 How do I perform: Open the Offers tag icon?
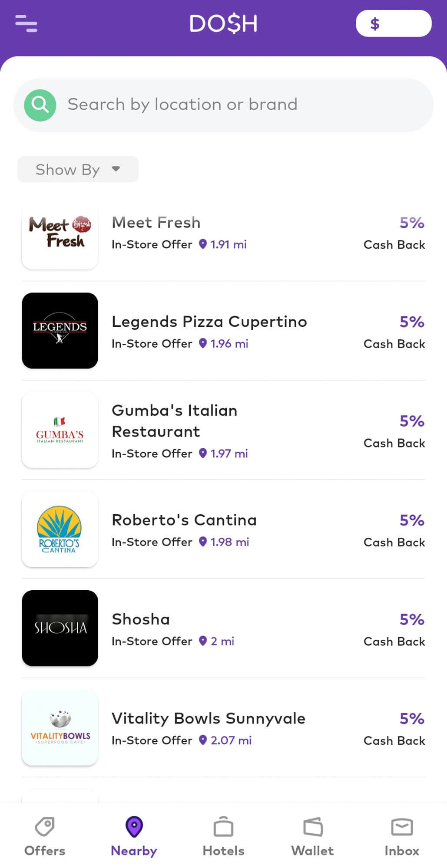click(x=45, y=827)
